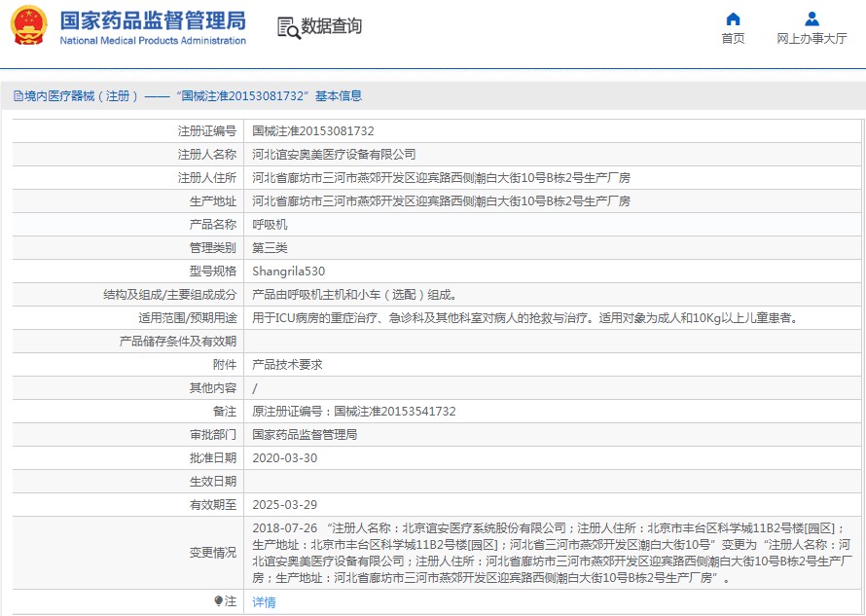
Task: Click the 备注 row label
Action: tap(225, 412)
